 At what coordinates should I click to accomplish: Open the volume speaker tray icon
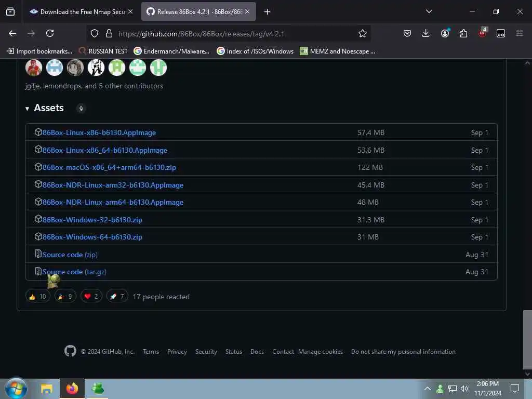point(464,389)
